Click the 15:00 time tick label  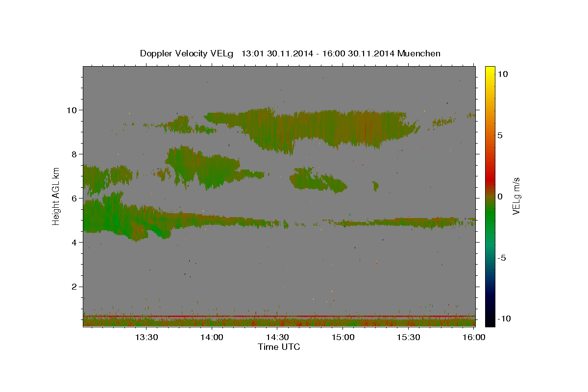343,338
